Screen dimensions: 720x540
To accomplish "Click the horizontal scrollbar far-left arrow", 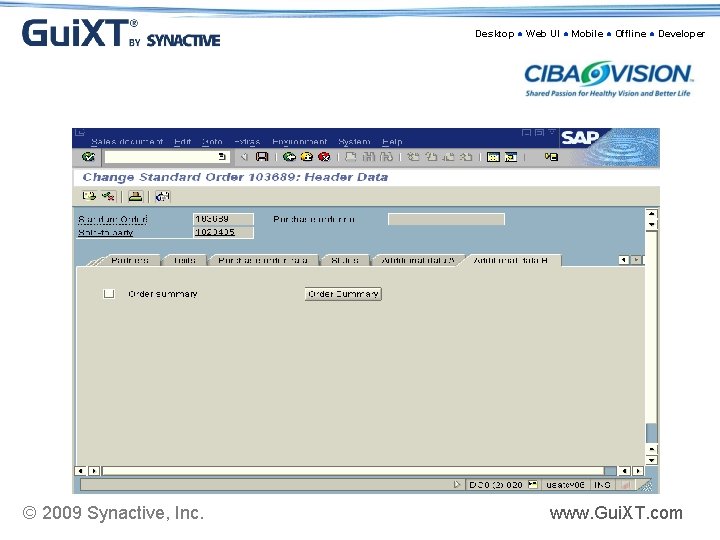I will [80, 471].
